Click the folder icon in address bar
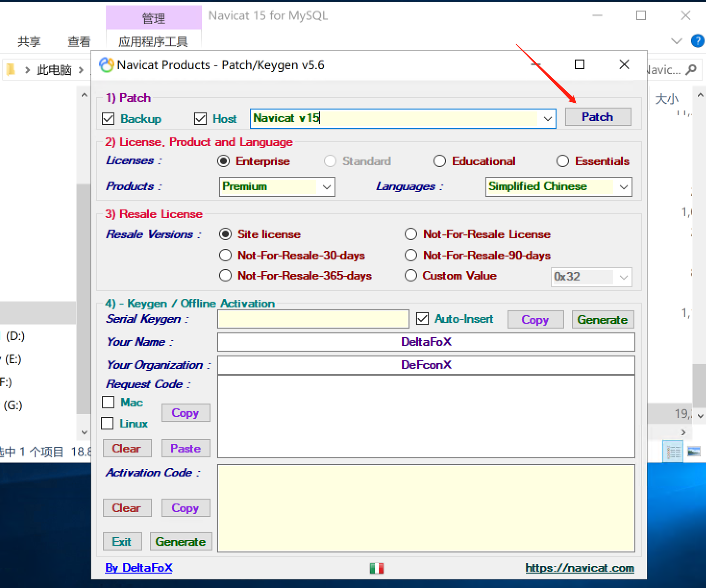This screenshot has width=706, height=588. click(11, 70)
